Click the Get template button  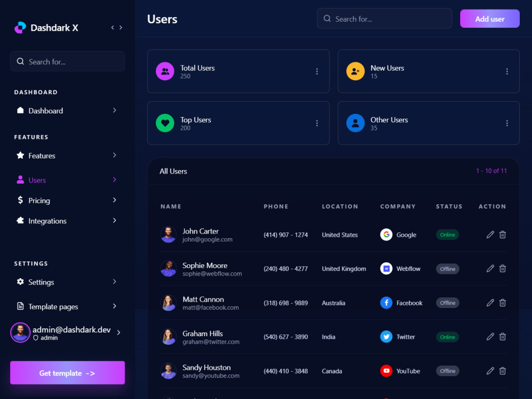click(x=68, y=372)
